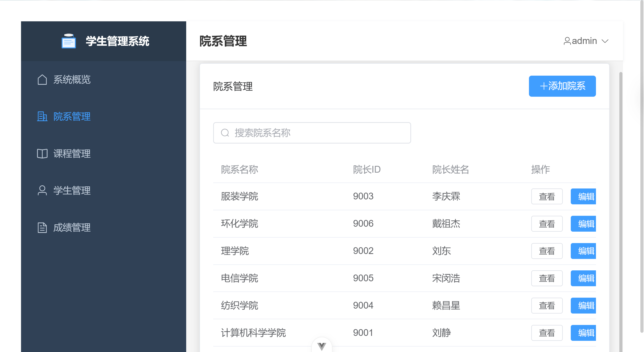The height and width of the screenshot is (352, 644).
Task: Select the 学生管理 person icon
Action: coord(42,191)
